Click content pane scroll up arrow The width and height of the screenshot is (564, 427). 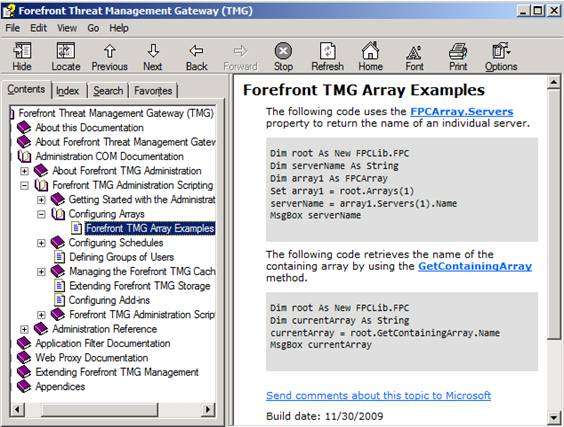point(554,82)
